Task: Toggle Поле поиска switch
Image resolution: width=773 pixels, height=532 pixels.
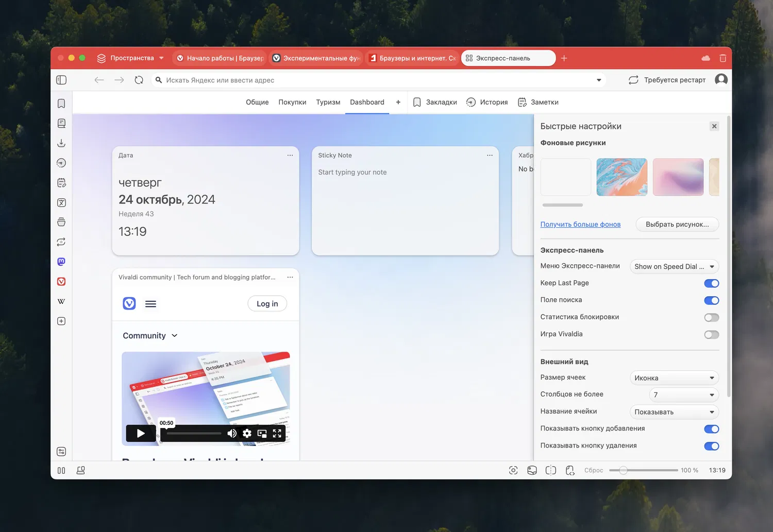Action: (x=712, y=300)
